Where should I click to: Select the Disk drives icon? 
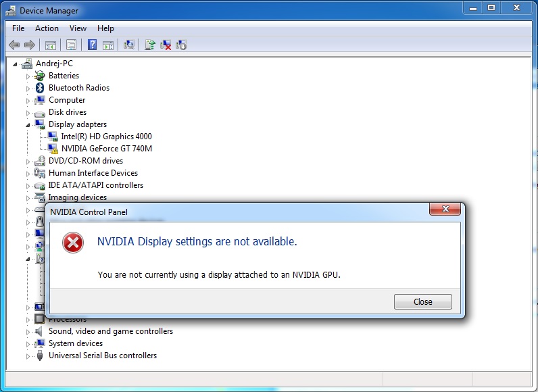click(40, 113)
